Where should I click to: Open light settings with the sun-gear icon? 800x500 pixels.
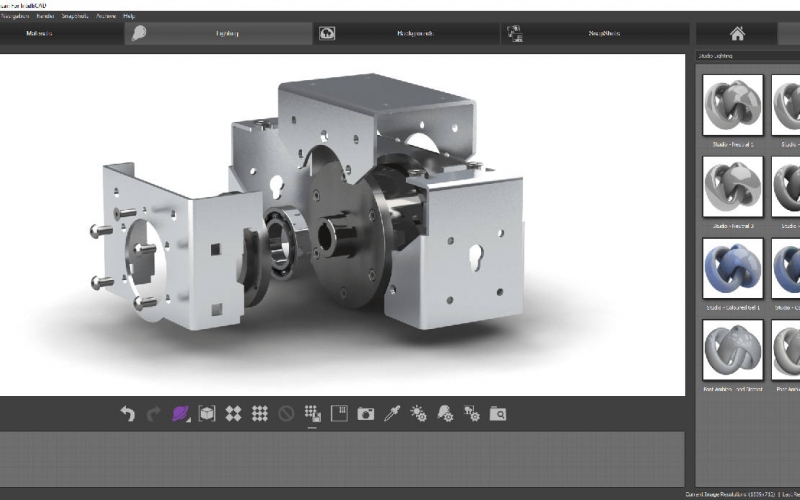[x=419, y=413]
